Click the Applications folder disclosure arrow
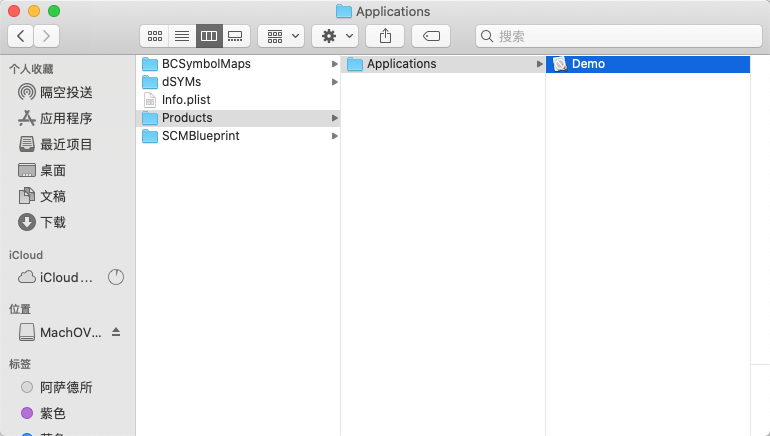Viewport: 770px width, 436px height. [x=539, y=64]
